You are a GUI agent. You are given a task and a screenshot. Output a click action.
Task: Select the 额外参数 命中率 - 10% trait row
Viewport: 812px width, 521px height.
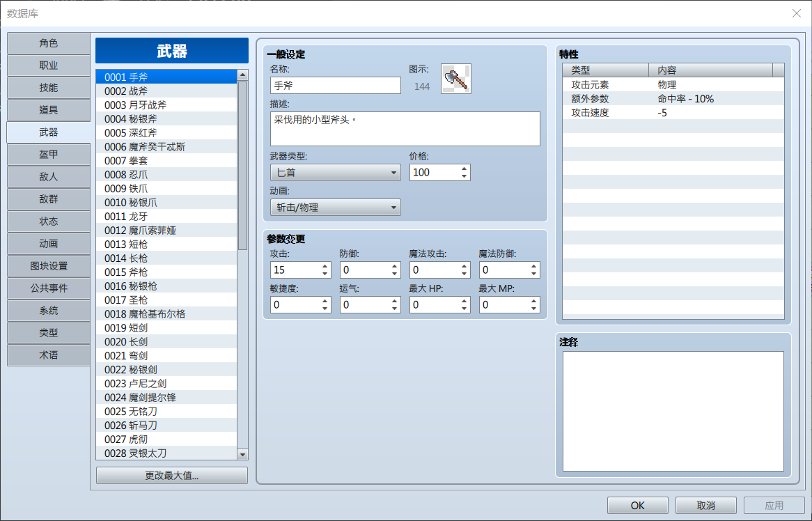tap(673, 99)
